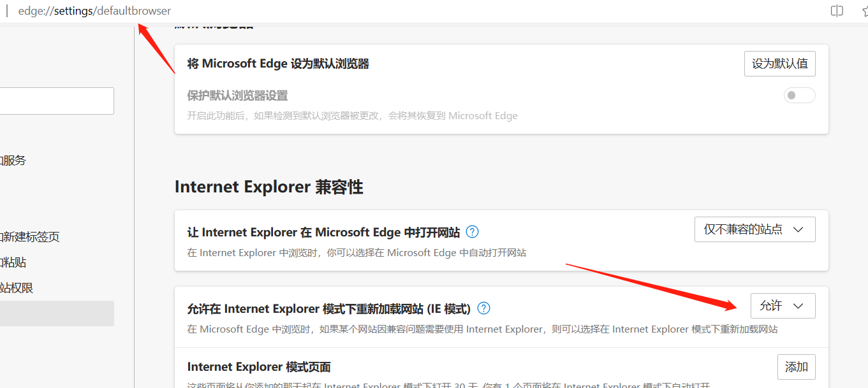
Task: Select the highlighted active sidebar item
Action: pos(57,313)
